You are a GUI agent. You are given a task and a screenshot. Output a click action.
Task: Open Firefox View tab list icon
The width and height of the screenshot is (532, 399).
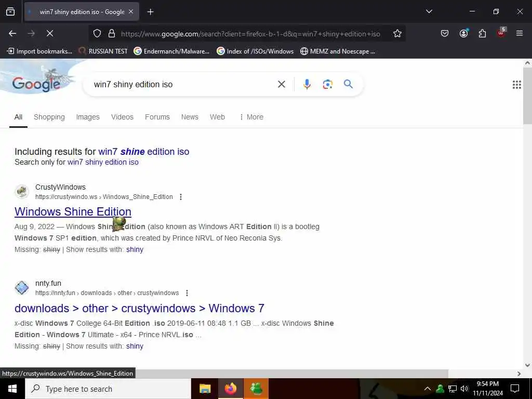10,11
